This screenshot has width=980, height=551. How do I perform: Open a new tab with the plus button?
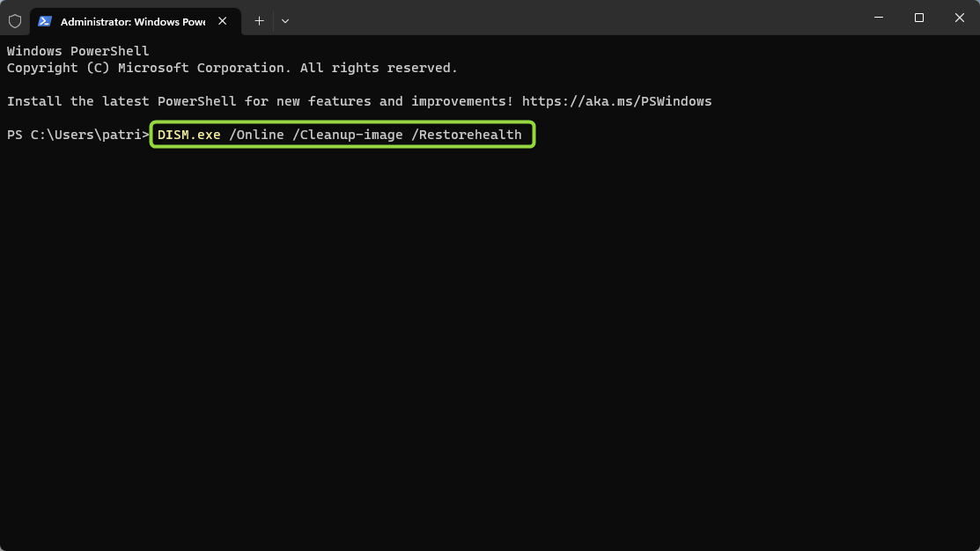(x=260, y=21)
